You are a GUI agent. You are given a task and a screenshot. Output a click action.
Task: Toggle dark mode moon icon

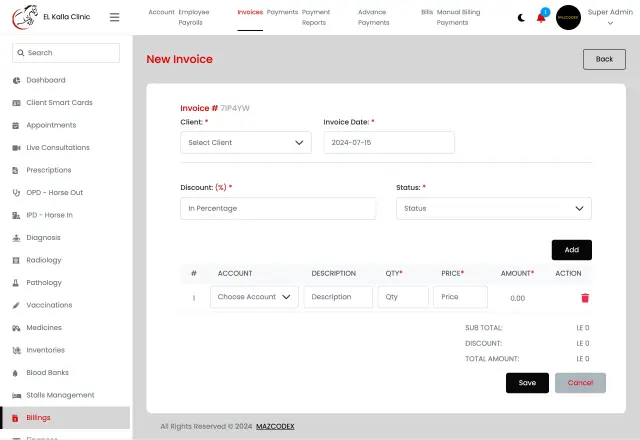tap(521, 18)
